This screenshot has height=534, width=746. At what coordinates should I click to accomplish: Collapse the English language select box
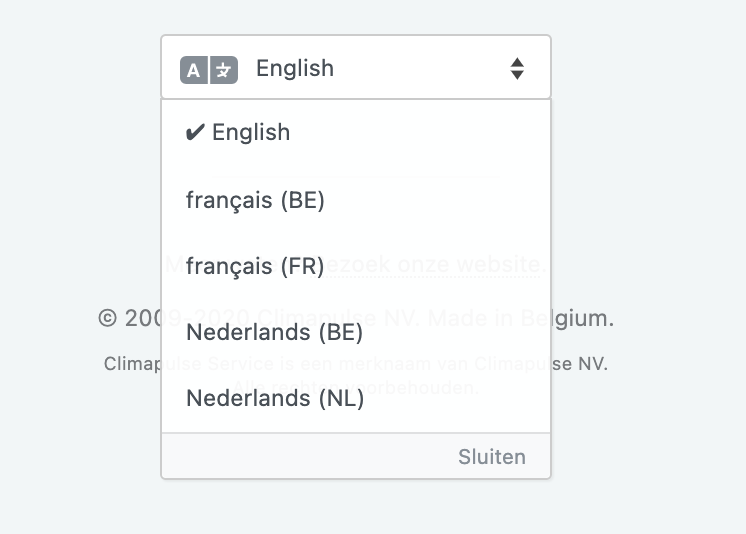click(356, 67)
